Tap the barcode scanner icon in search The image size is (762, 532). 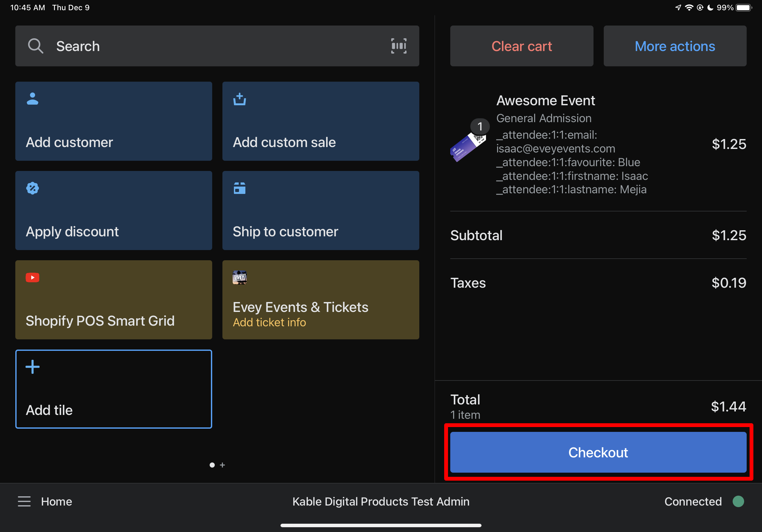(398, 46)
